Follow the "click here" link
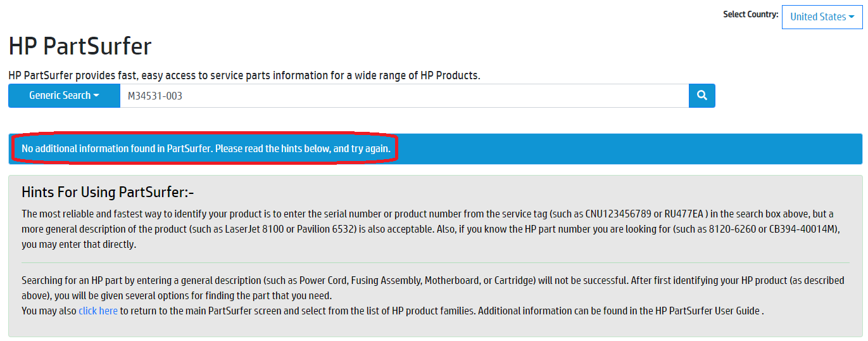 (98, 311)
